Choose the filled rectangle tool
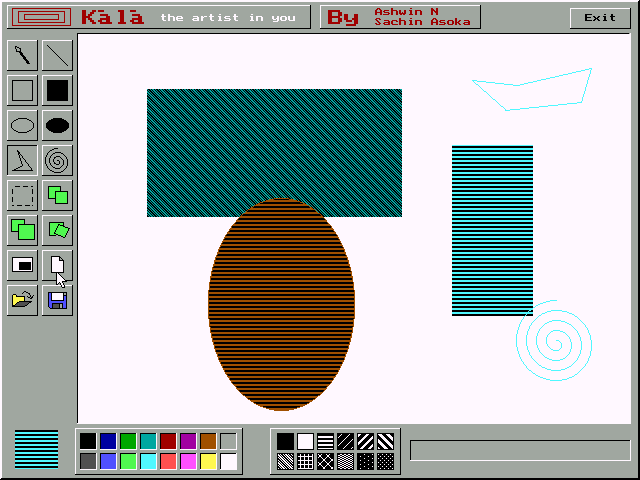The width and height of the screenshot is (640, 480). point(57,91)
